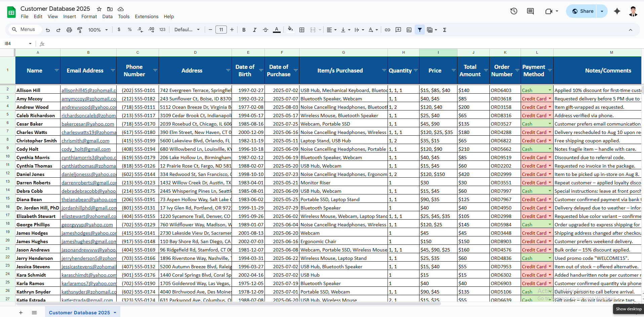Click the video meeting camera icon
Screen dimensions: 644x317
coord(549,11)
